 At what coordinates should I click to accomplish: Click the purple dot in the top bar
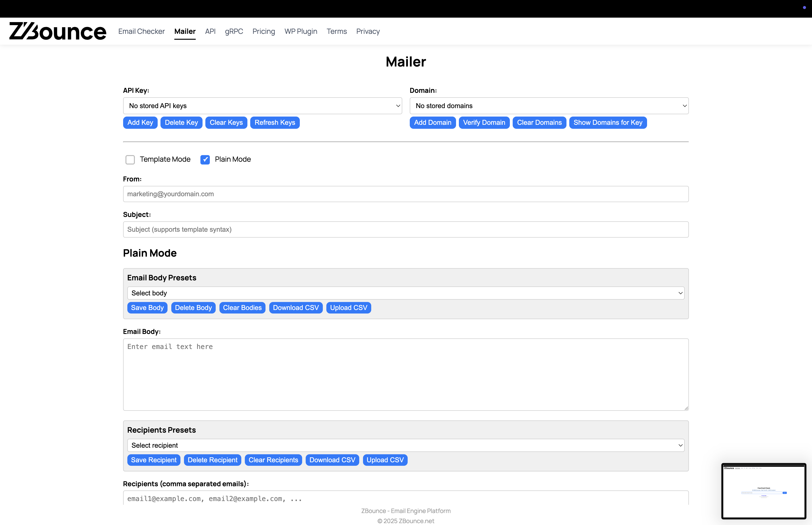804,8
